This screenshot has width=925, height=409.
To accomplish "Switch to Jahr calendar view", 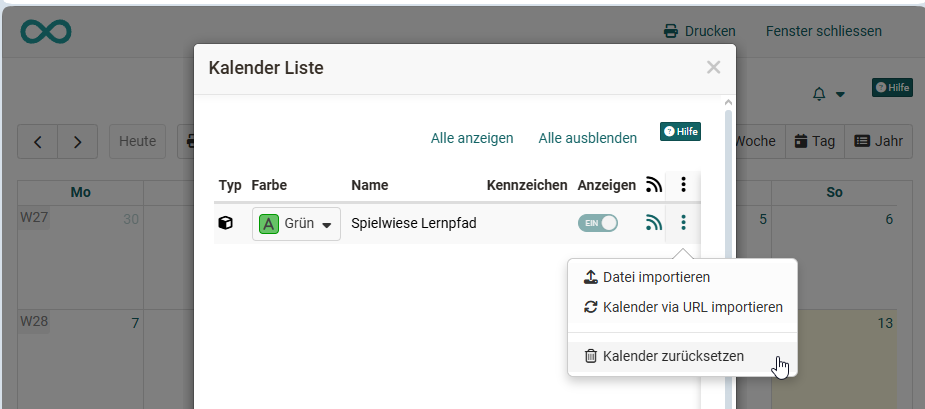I will tap(879, 142).
